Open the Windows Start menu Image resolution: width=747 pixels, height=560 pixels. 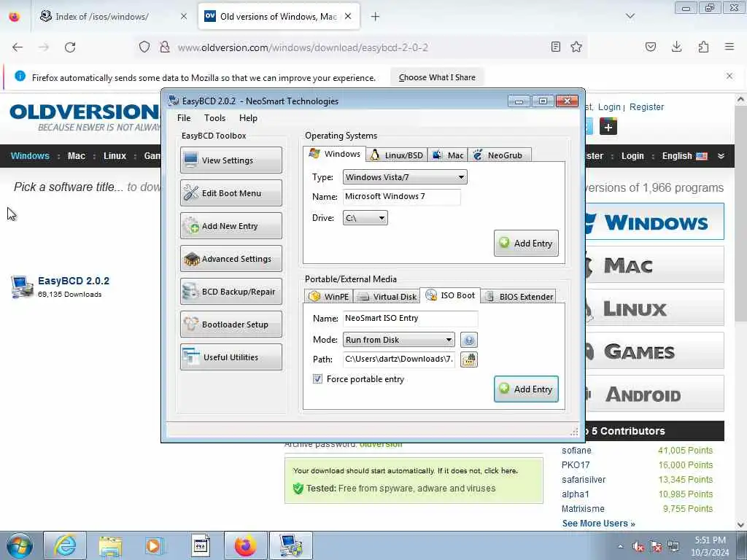[x=20, y=545]
